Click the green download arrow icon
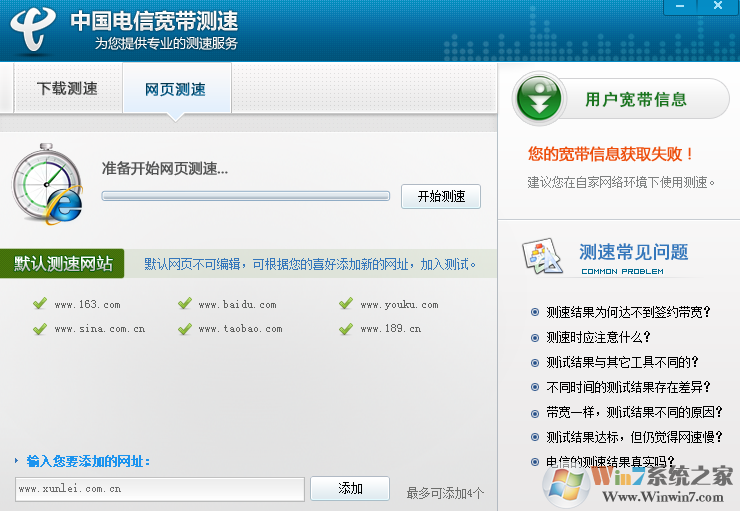 [x=539, y=99]
